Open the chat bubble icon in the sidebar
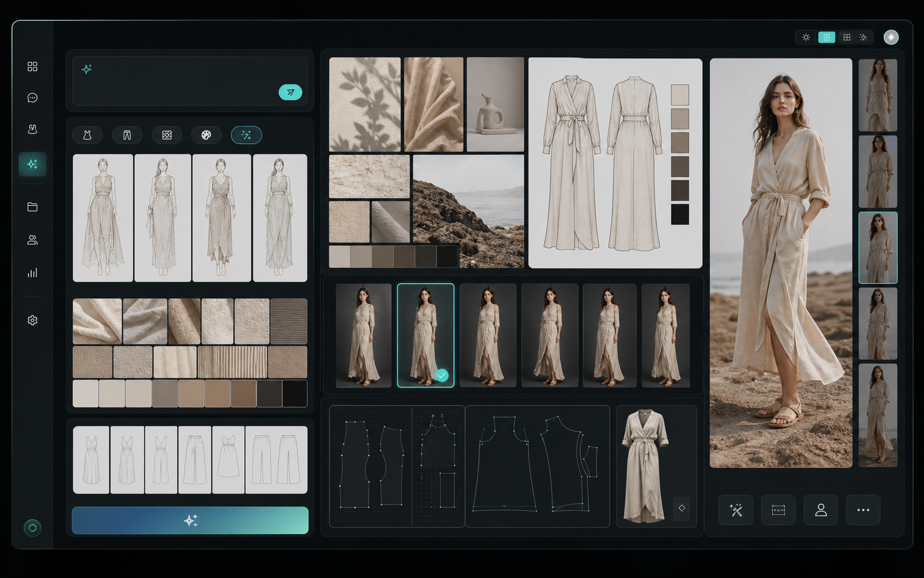 click(33, 97)
